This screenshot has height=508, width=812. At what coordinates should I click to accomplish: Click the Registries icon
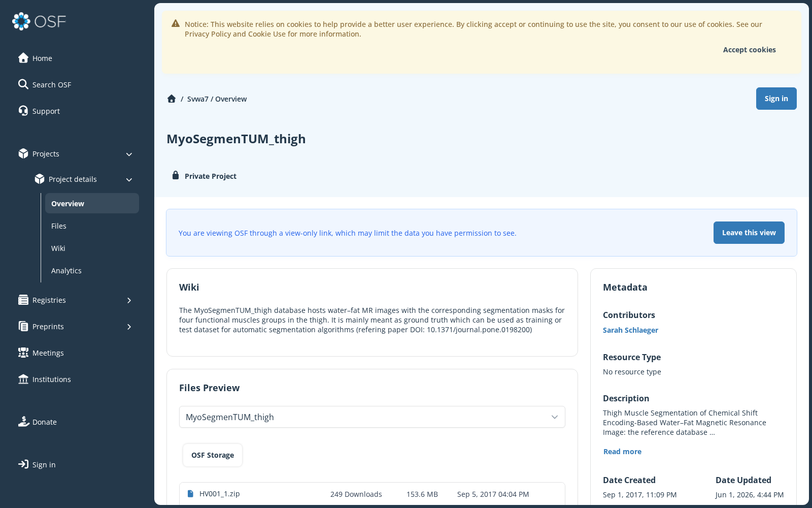pos(23,300)
